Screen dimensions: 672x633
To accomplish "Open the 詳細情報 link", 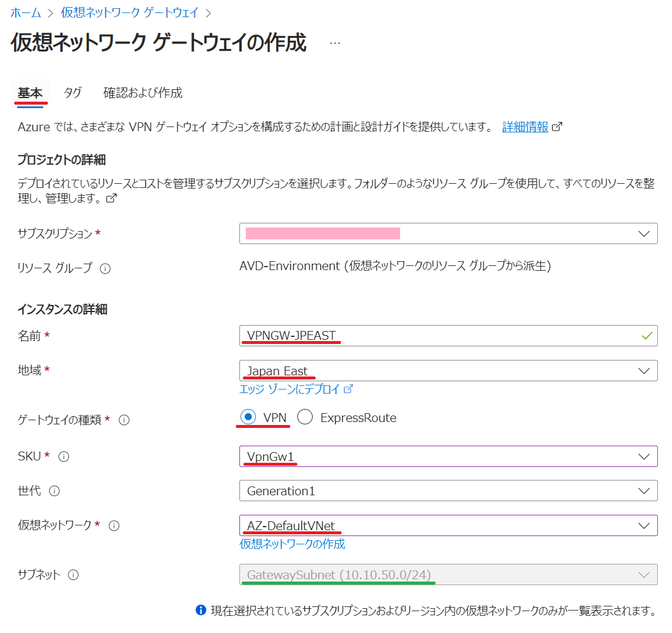I will click(x=525, y=127).
